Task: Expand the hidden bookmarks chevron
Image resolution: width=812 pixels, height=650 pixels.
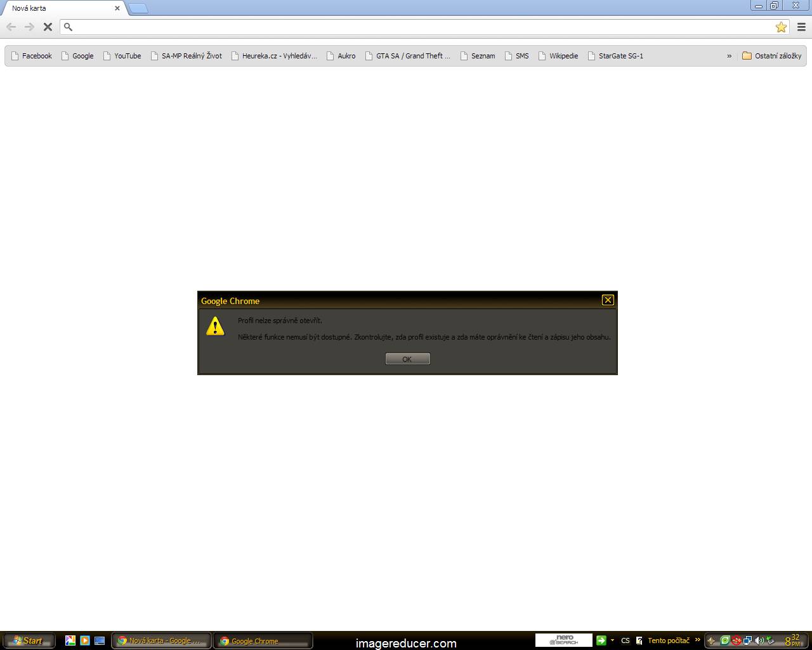Action: pos(729,56)
